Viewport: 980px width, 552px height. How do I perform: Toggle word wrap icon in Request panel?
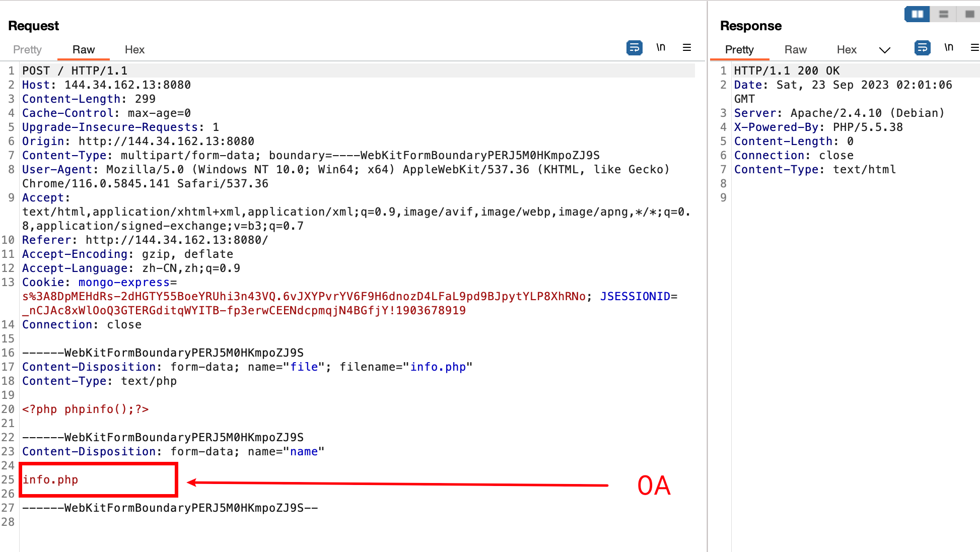tap(634, 48)
